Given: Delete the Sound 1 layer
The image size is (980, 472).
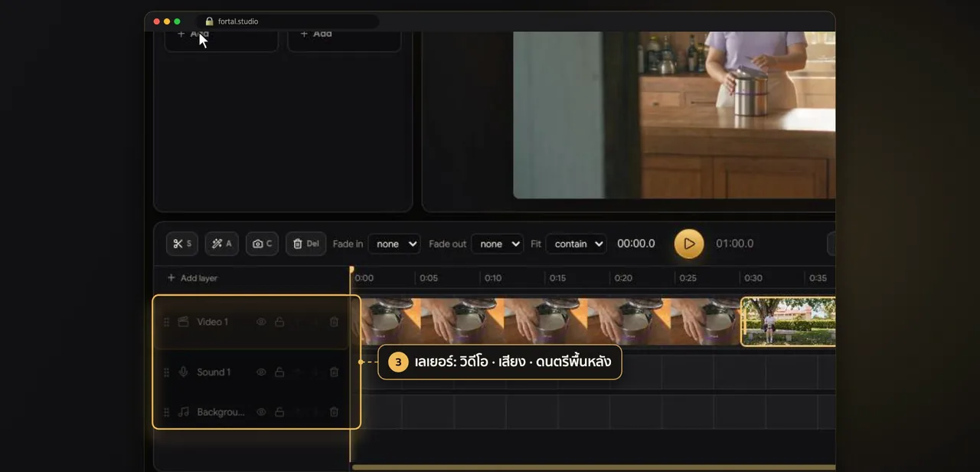Looking at the screenshot, I should tap(334, 372).
